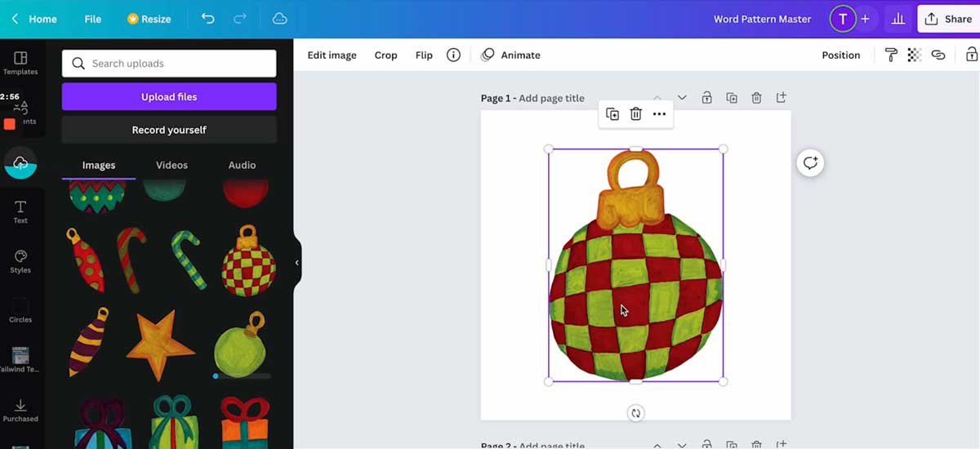Toggle the lock on Page 1
This screenshot has height=449, width=980.
click(706, 98)
